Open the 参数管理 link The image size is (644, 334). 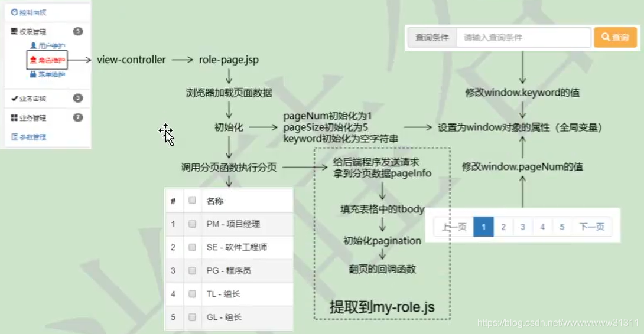(x=29, y=137)
